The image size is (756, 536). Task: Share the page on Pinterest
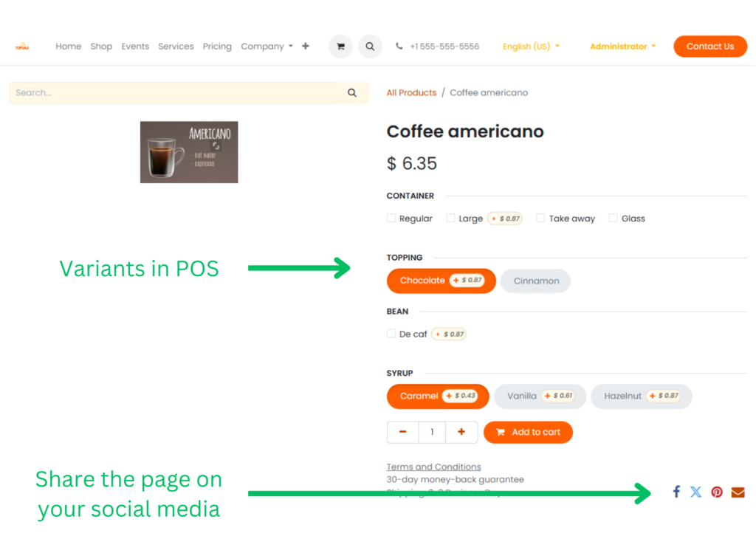click(717, 492)
